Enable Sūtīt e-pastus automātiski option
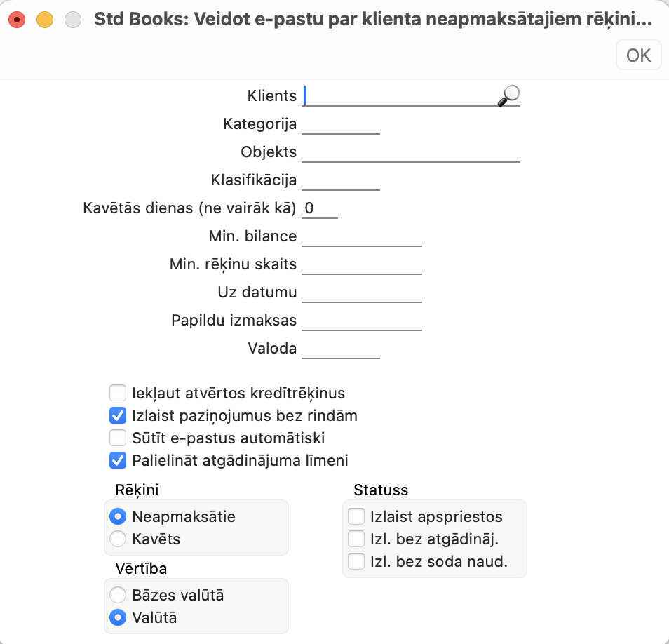 [118, 438]
